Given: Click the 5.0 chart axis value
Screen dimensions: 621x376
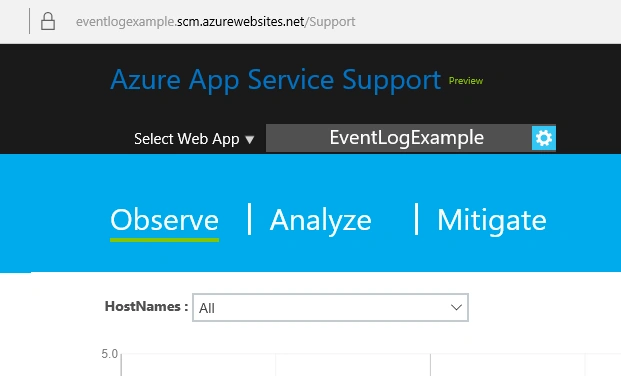Looking at the screenshot, I should 110,354.
